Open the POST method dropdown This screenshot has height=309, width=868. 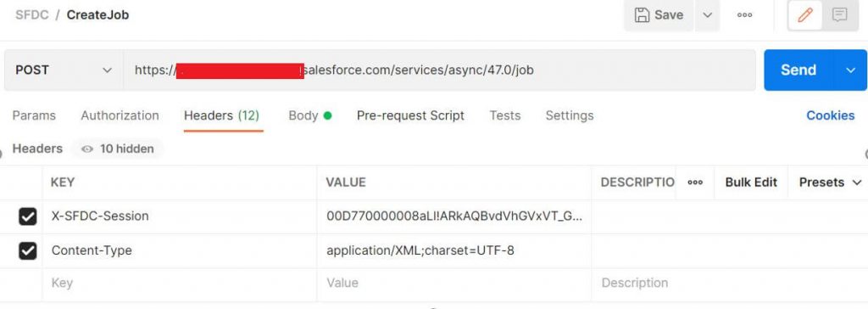(64, 70)
